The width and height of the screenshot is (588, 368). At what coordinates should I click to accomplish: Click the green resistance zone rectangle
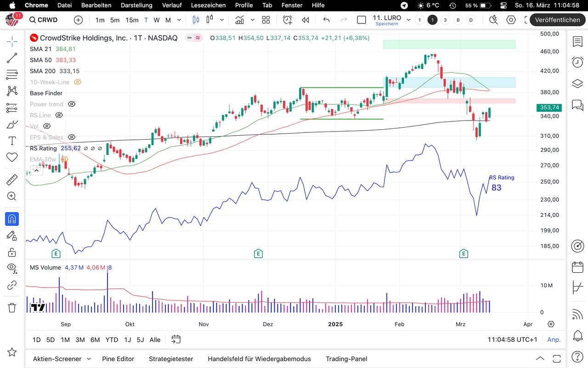(x=449, y=44)
